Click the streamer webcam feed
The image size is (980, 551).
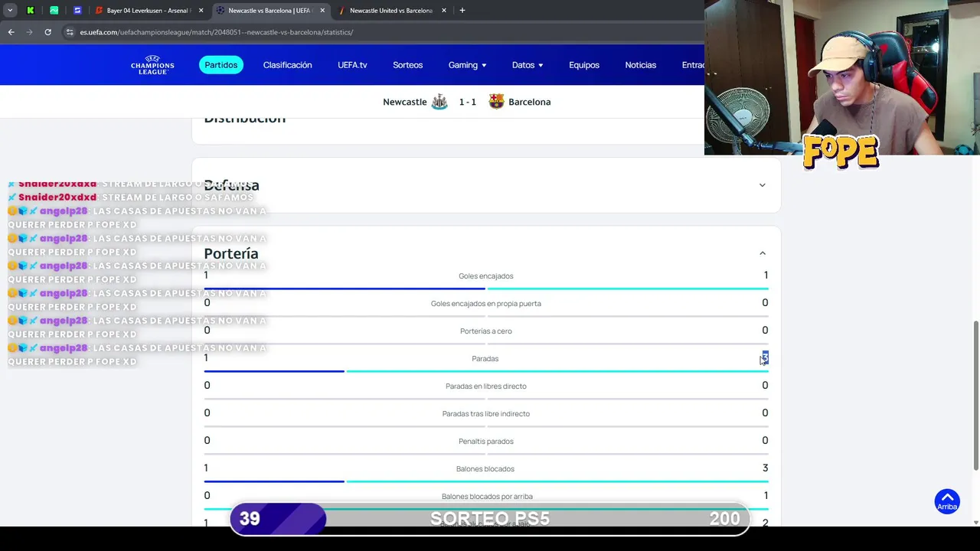pos(842,77)
